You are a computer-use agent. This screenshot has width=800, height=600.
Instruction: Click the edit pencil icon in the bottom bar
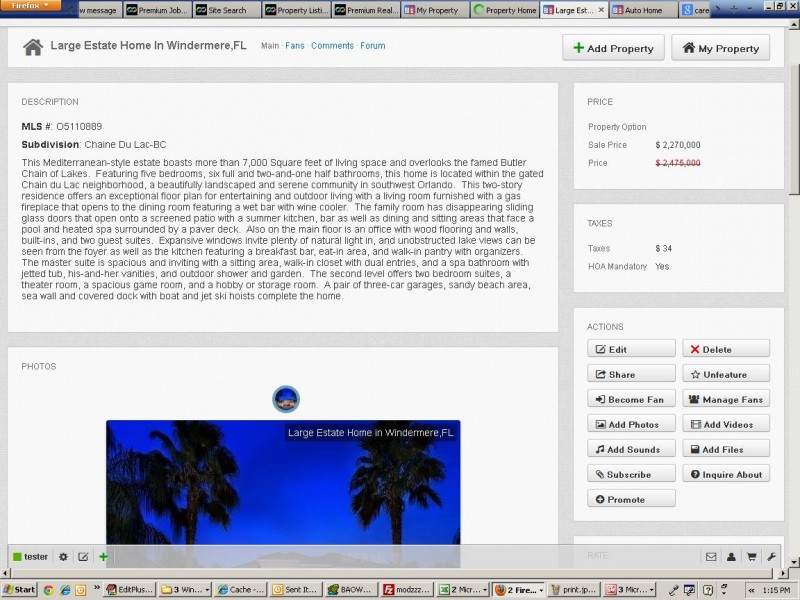tap(83, 557)
